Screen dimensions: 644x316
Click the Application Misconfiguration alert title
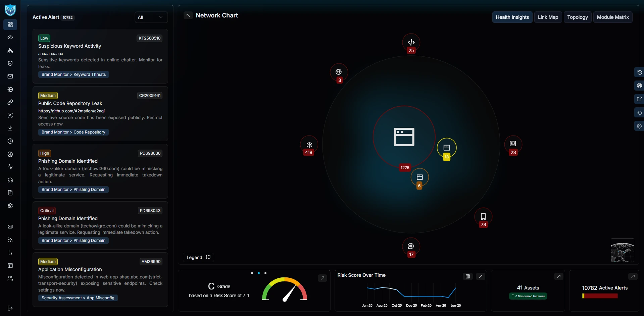(x=70, y=269)
